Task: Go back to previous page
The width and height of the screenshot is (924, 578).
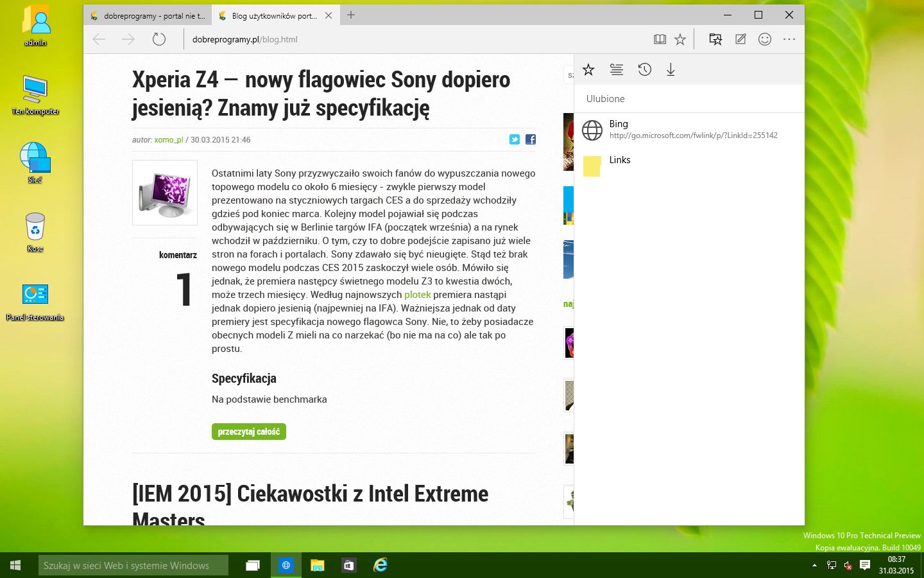Action: pyautogui.click(x=99, y=39)
